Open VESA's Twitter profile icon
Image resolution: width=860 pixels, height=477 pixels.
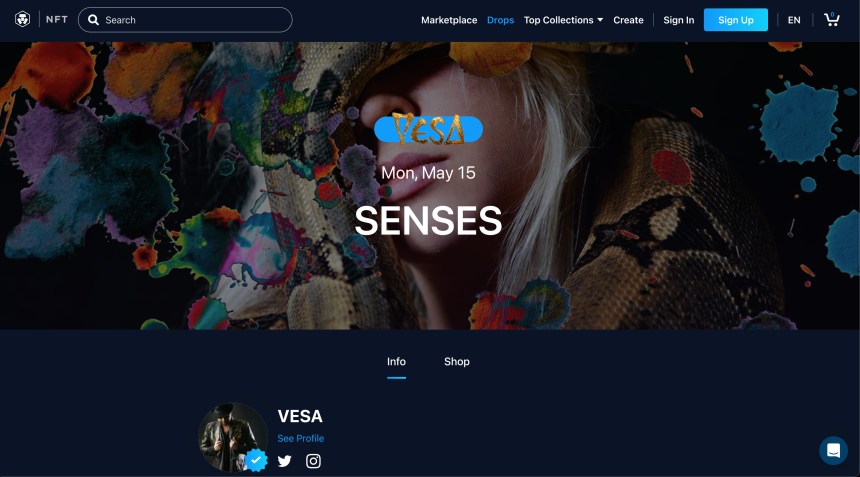coord(284,461)
